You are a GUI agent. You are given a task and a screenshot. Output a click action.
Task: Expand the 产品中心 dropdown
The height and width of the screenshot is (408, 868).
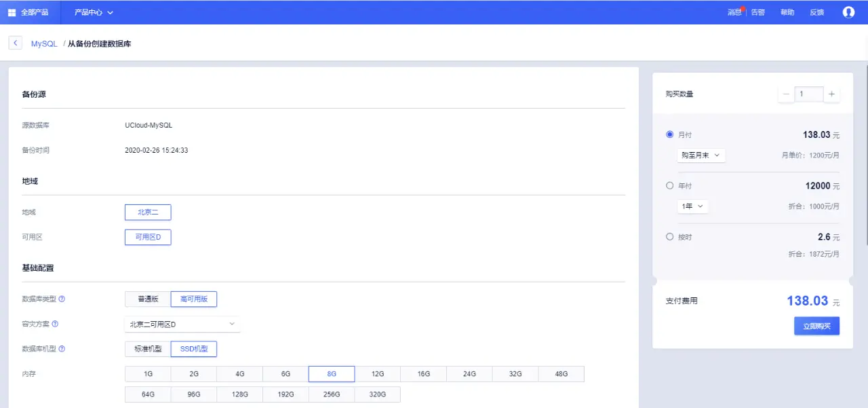94,12
